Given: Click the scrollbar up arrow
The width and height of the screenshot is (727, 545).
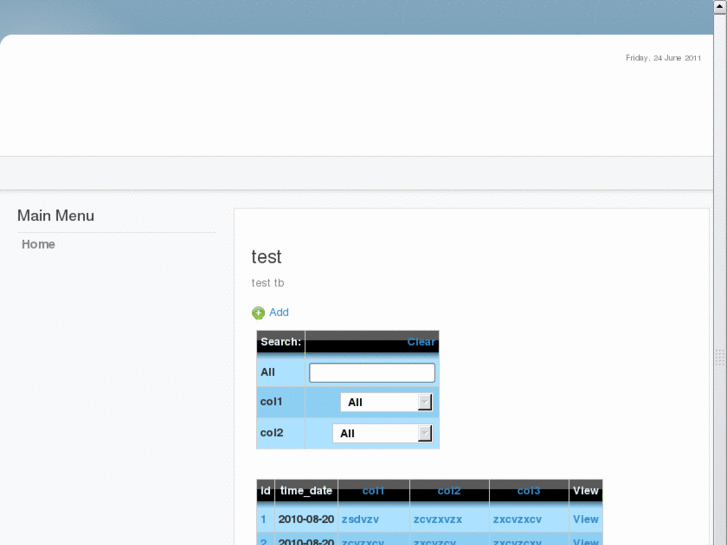Looking at the screenshot, I should (x=720, y=6).
